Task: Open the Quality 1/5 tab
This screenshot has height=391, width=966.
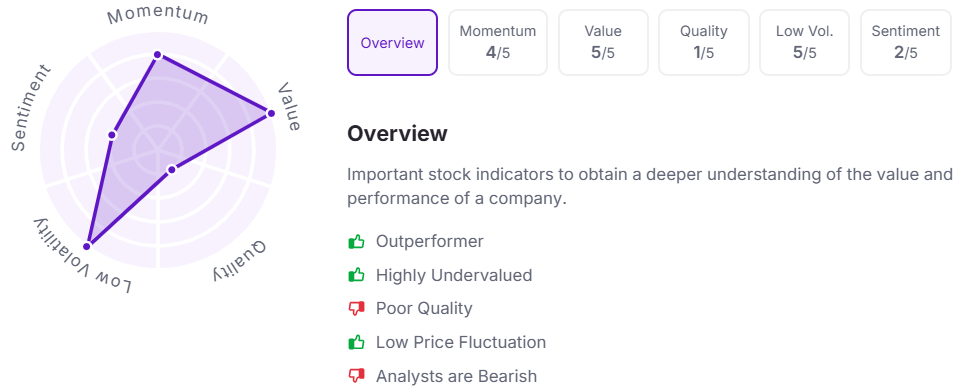Action: point(704,42)
